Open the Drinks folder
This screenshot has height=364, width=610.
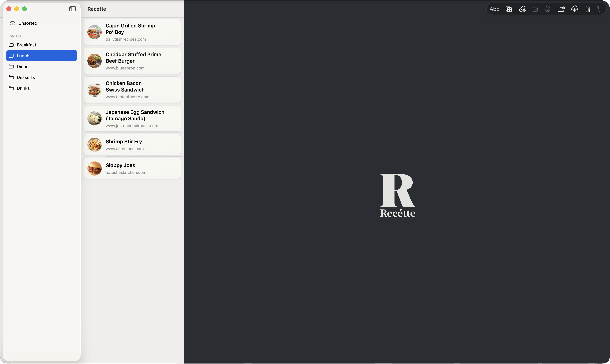(x=23, y=88)
